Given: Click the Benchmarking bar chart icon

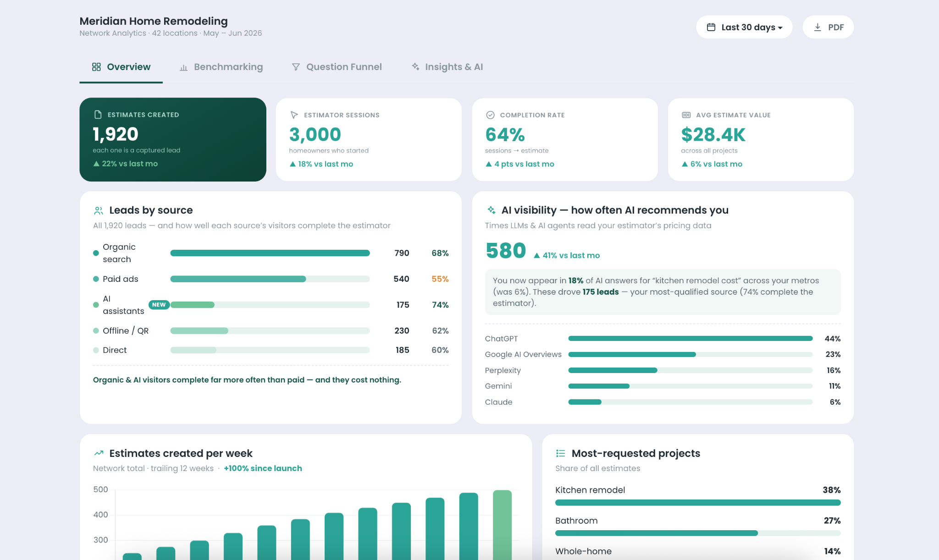Looking at the screenshot, I should (183, 67).
